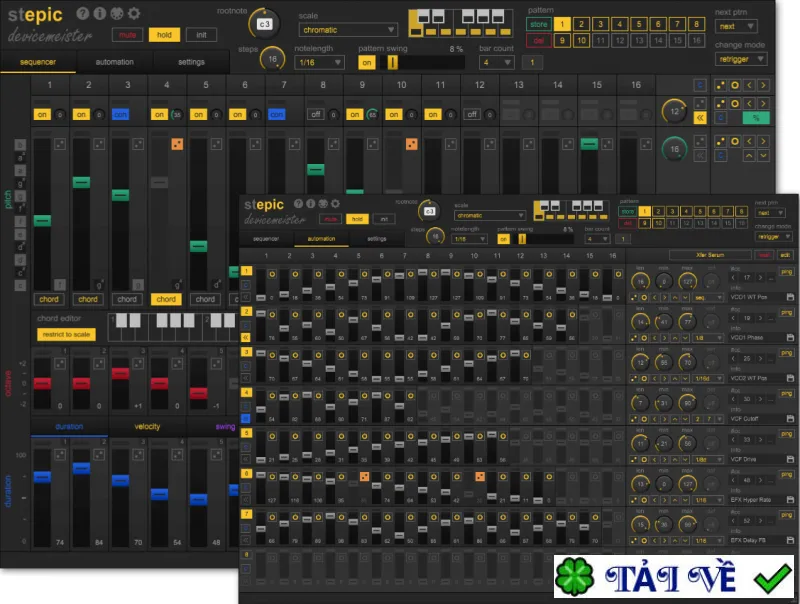Screen dimensions: 800x604
Task: Disable pattern swing on button
Action: (366, 62)
